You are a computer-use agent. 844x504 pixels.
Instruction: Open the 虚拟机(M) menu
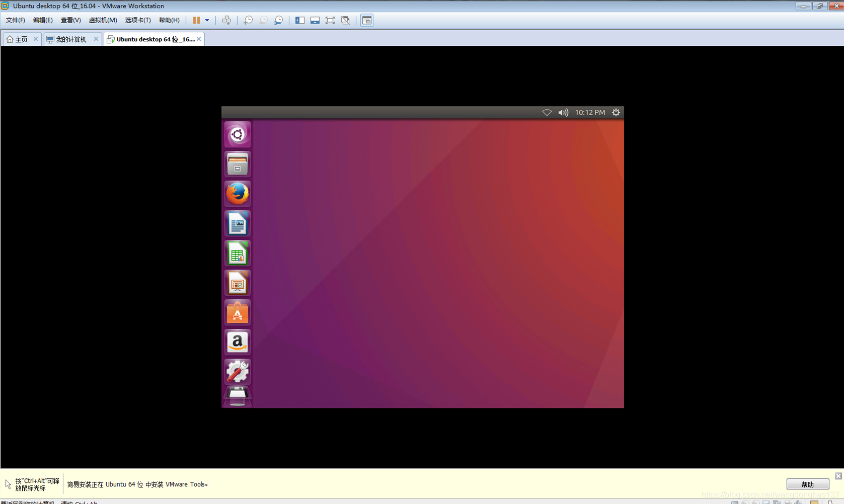pos(103,20)
